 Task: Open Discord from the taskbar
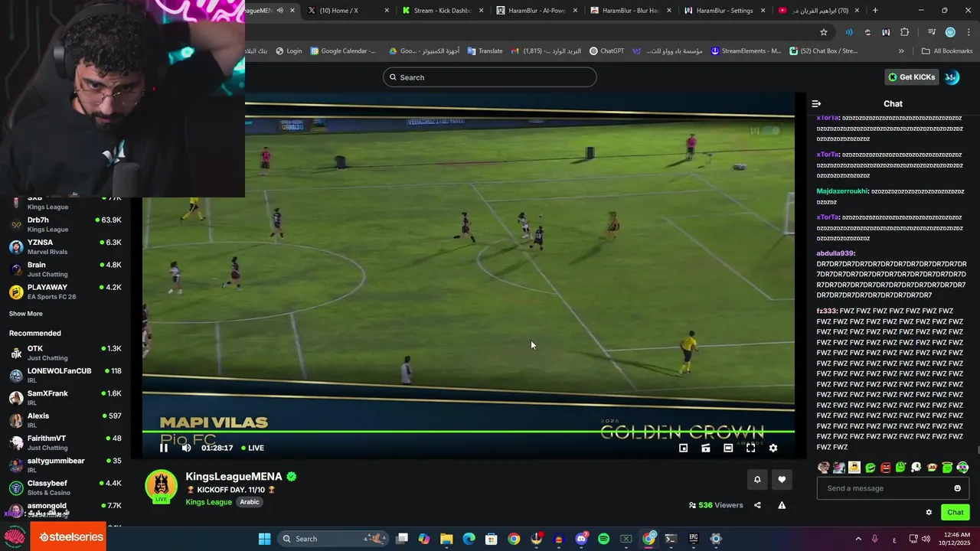581,539
